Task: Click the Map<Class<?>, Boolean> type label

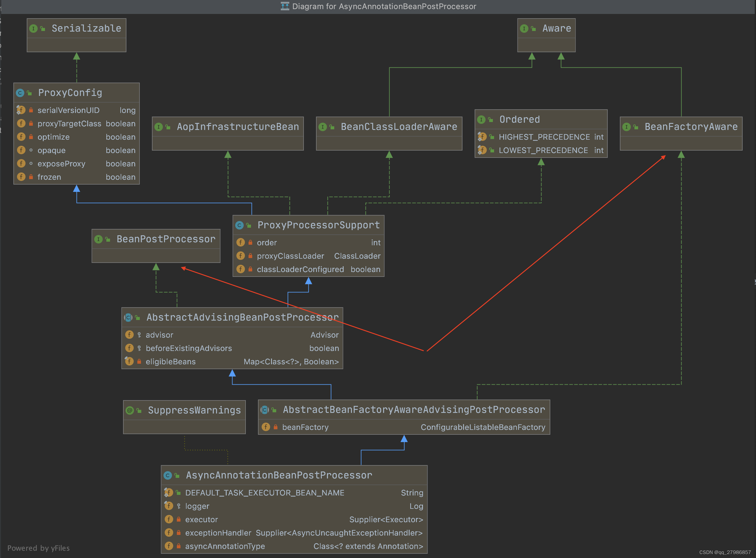Action: coord(291,362)
